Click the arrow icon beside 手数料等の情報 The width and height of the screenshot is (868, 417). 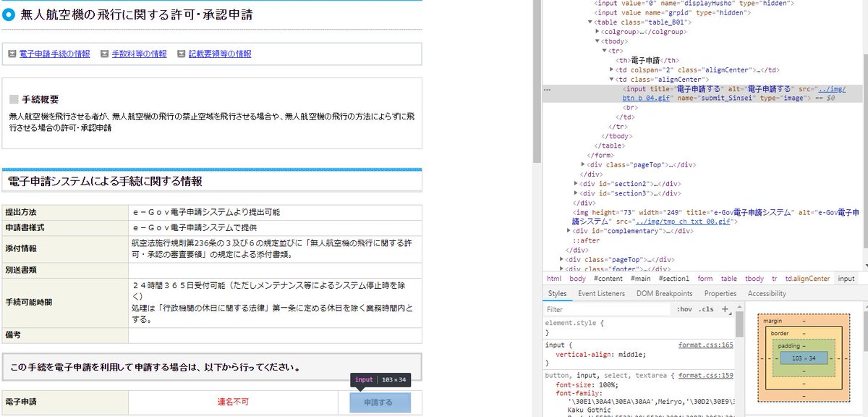click(x=105, y=54)
